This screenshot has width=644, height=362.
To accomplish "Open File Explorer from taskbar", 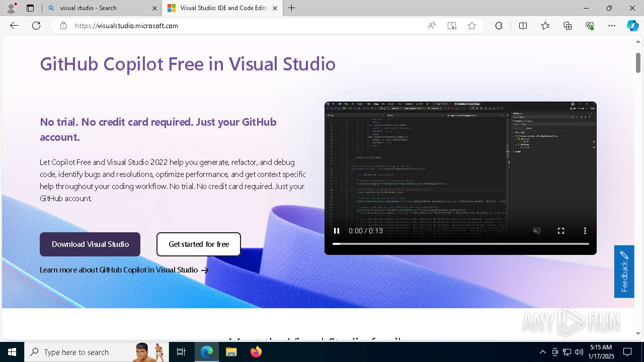I will point(231,352).
